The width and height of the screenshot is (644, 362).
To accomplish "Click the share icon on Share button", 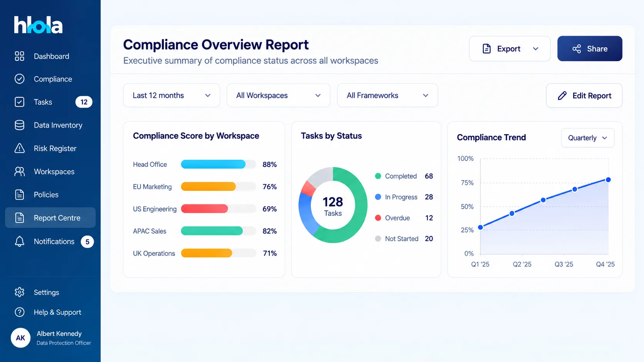I will click(577, 49).
